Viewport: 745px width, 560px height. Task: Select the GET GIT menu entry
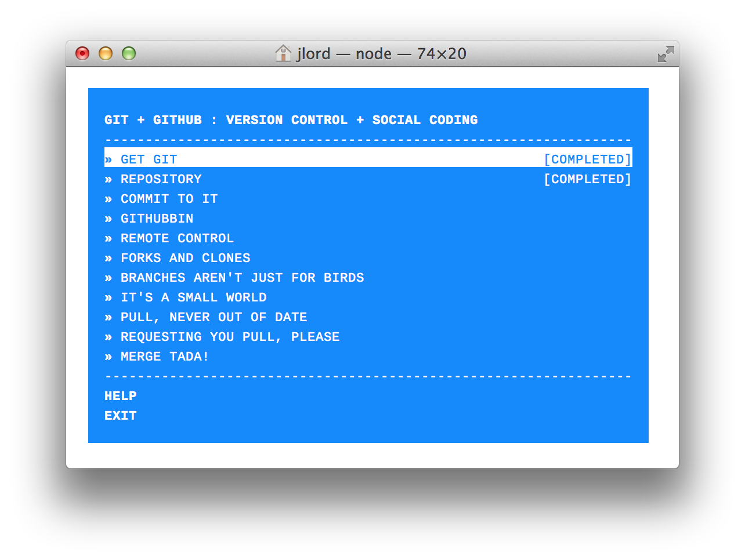149,159
